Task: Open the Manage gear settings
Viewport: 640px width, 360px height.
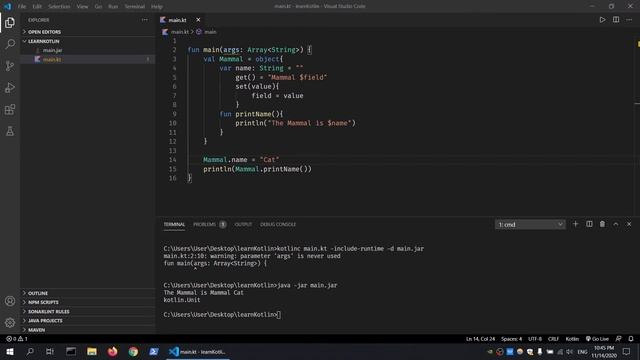Action: pos(10,322)
